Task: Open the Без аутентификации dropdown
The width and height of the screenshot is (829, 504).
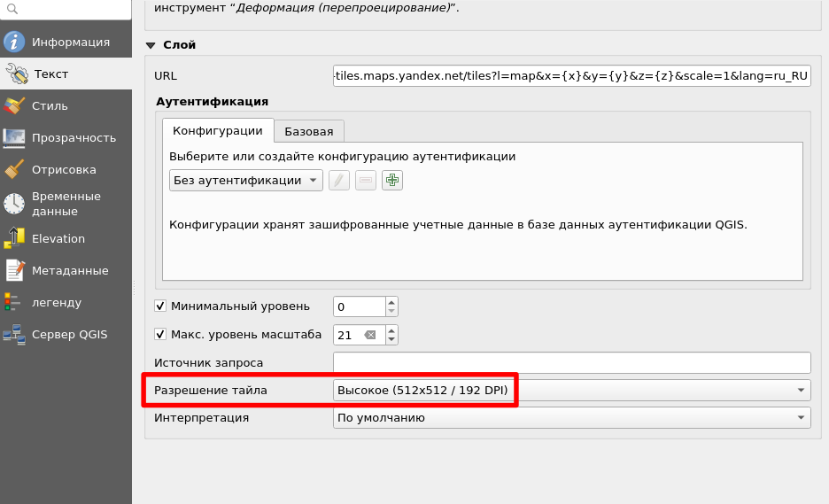Action: [x=246, y=181]
